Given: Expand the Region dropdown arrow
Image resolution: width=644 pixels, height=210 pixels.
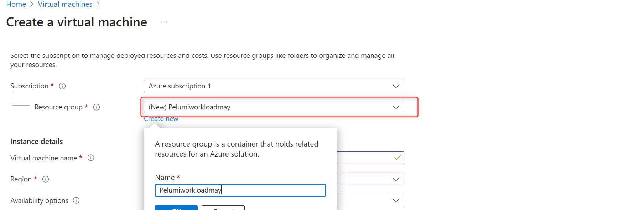Looking at the screenshot, I should (x=395, y=179).
